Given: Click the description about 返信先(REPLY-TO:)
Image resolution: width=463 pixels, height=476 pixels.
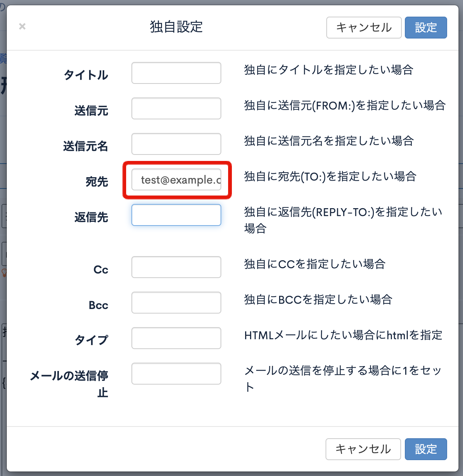Looking at the screenshot, I should 343,220.
